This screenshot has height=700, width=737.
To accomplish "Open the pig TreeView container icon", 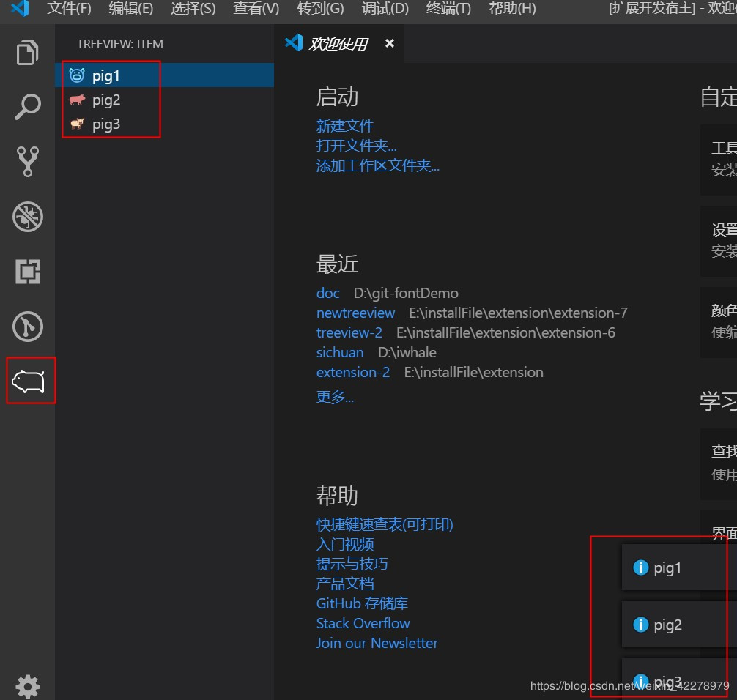I will [x=28, y=381].
